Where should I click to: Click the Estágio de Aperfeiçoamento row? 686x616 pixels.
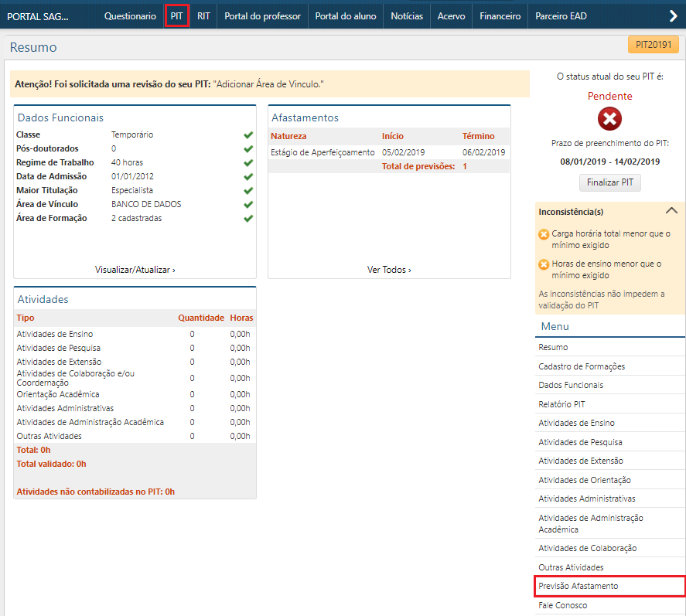click(323, 153)
